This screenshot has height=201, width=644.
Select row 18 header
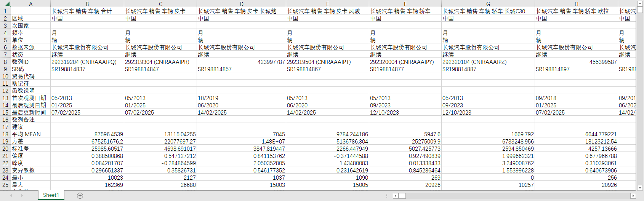click(x=5, y=134)
